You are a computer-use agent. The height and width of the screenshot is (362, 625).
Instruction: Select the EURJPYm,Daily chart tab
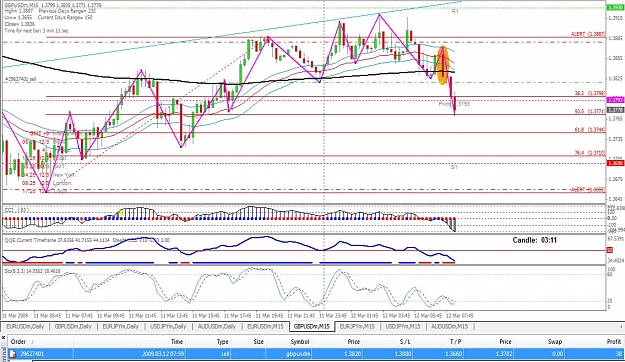coord(120,327)
